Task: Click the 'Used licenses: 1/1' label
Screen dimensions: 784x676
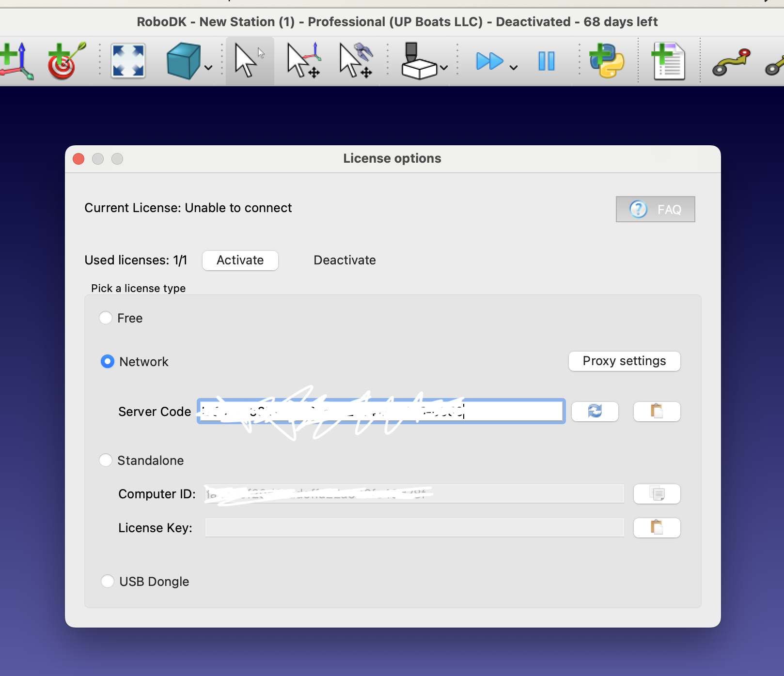Action: pyautogui.click(x=136, y=261)
